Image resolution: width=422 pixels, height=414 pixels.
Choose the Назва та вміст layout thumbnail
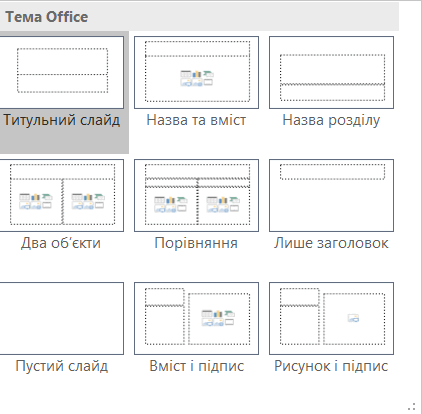tap(196, 72)
